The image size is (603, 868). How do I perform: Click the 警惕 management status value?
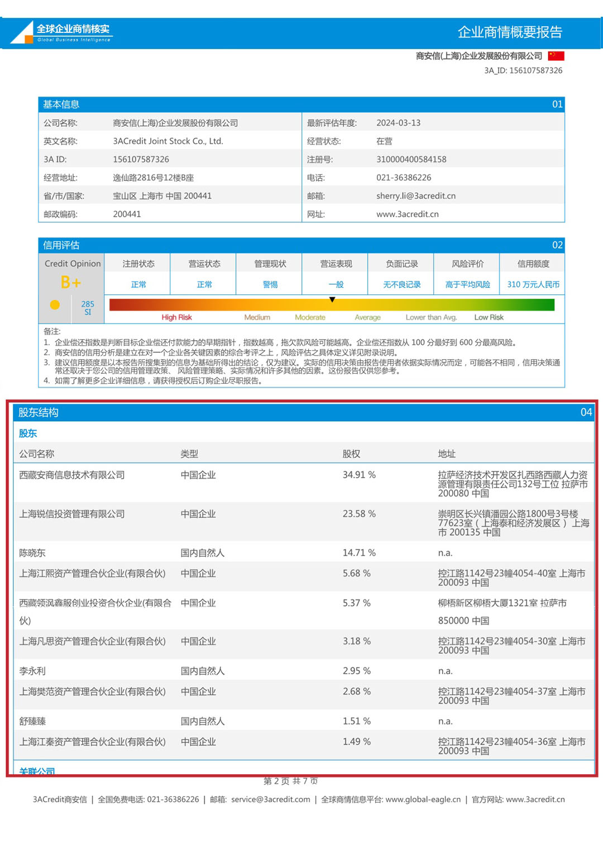(270, 284)
